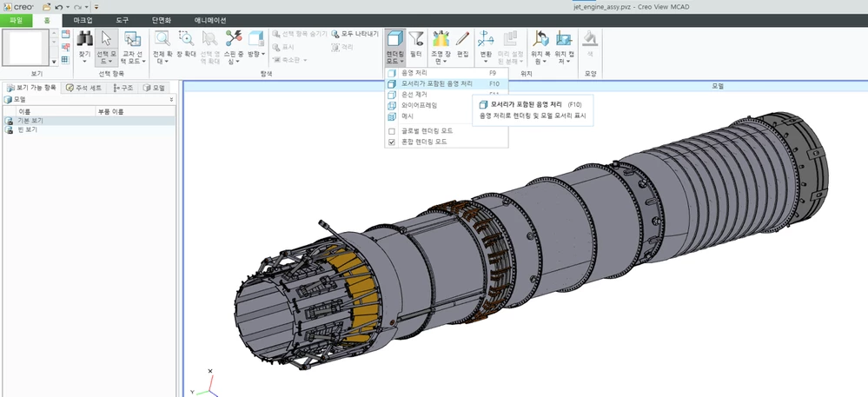Click the 스핀 중심 icon
The height and width of the screenshot is (397, 868).
[234, 39]
